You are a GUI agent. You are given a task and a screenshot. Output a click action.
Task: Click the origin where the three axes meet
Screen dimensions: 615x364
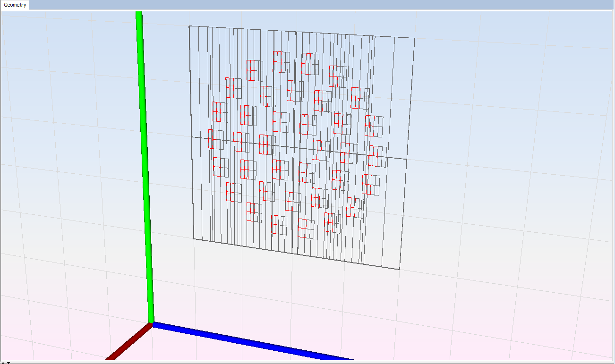coord(151,324)
